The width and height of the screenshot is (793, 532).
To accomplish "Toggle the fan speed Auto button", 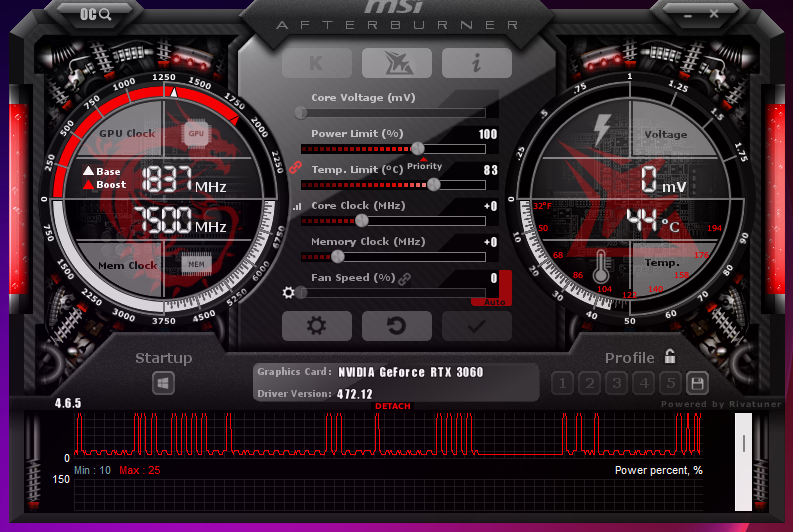I will (495, 302).
